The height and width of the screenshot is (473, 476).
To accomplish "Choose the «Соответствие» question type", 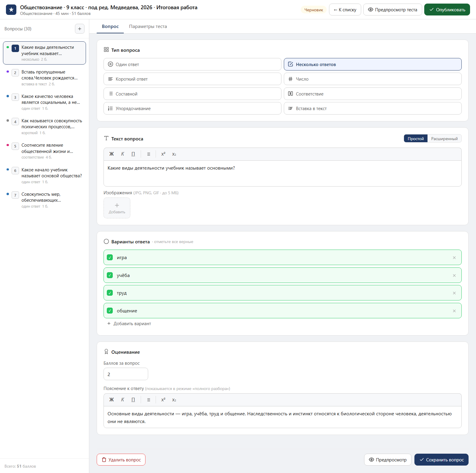I will [x=372, y=94].
